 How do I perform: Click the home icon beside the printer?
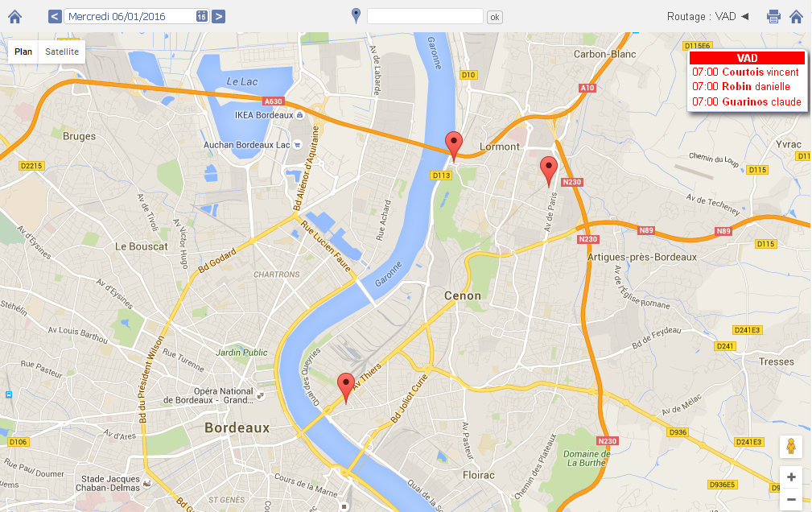point(796,17)
